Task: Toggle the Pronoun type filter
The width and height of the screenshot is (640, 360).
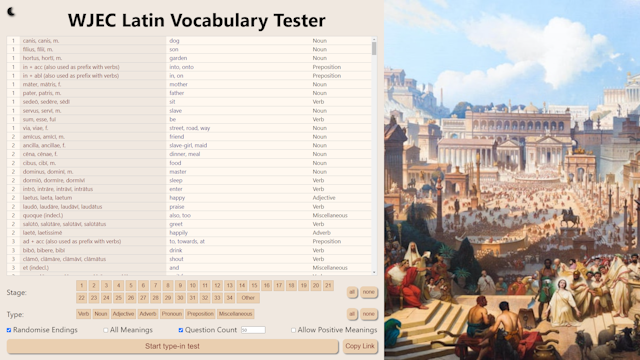Action: coord(171,314)
